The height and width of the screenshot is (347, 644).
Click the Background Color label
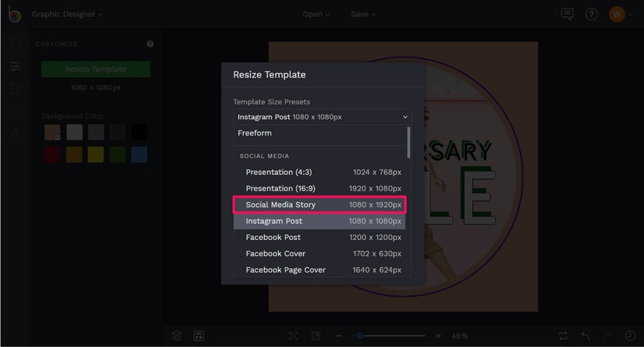click(x=72, y=116)
